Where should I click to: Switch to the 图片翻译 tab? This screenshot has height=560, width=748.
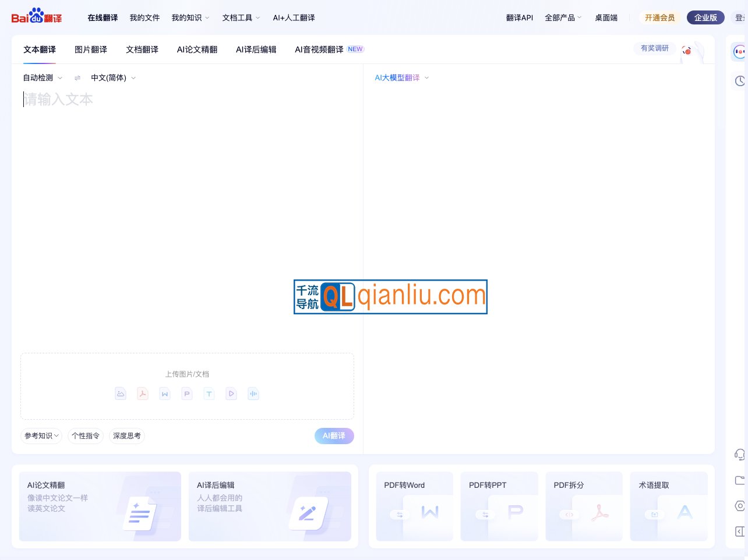(91, 49)
